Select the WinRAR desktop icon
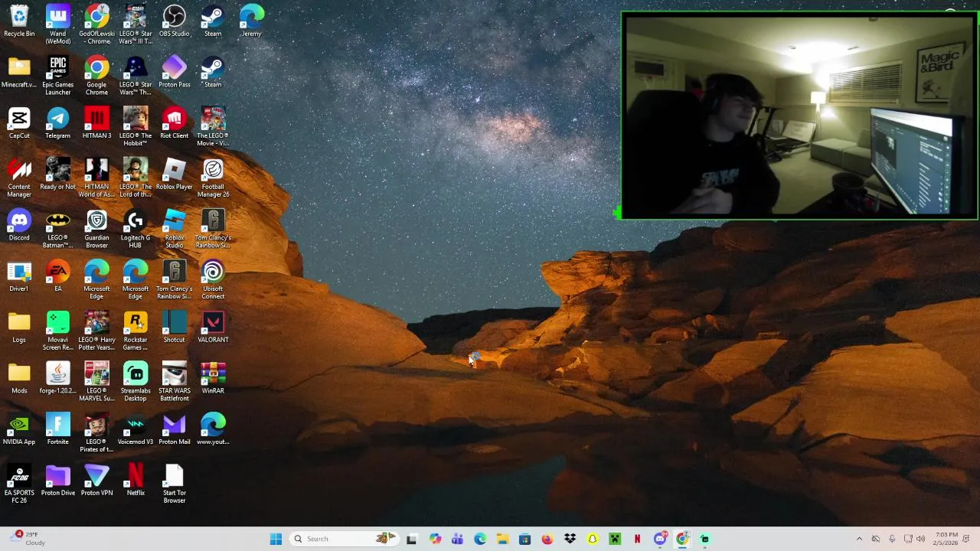The width and height of the screenshot is (980, 551). click(x=213, y=379)
